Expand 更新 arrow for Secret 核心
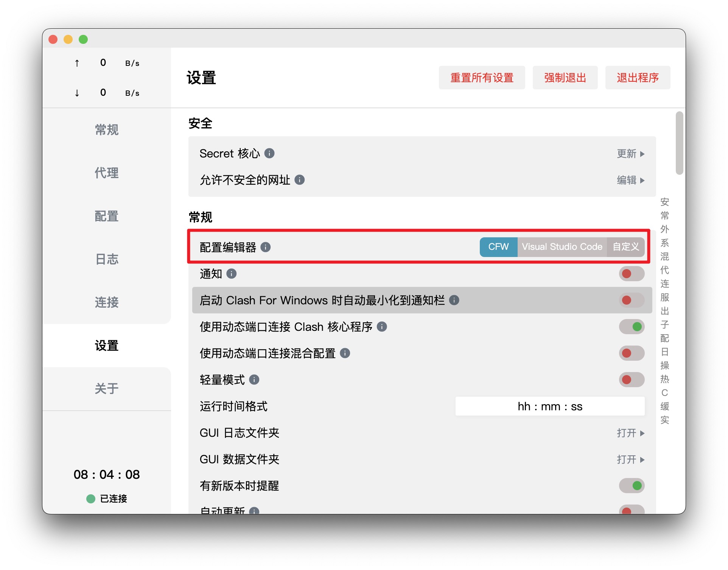The width and height of the screenshot is (728, 570). coord(630,154)
